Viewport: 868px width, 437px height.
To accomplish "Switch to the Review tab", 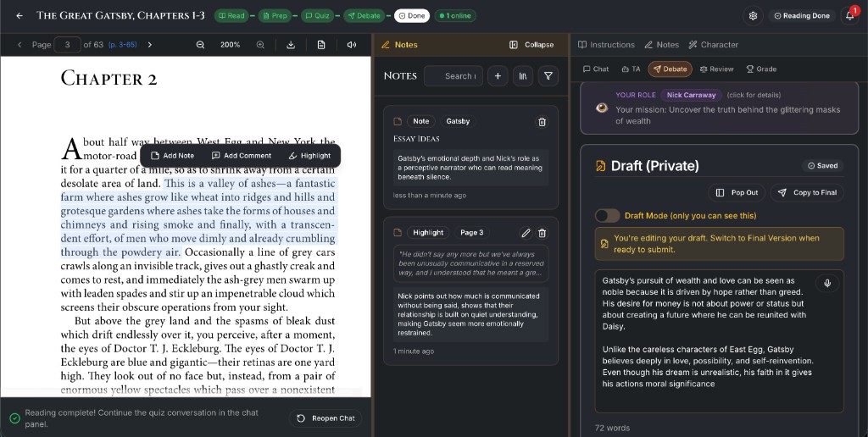I will tap(716, 69).
